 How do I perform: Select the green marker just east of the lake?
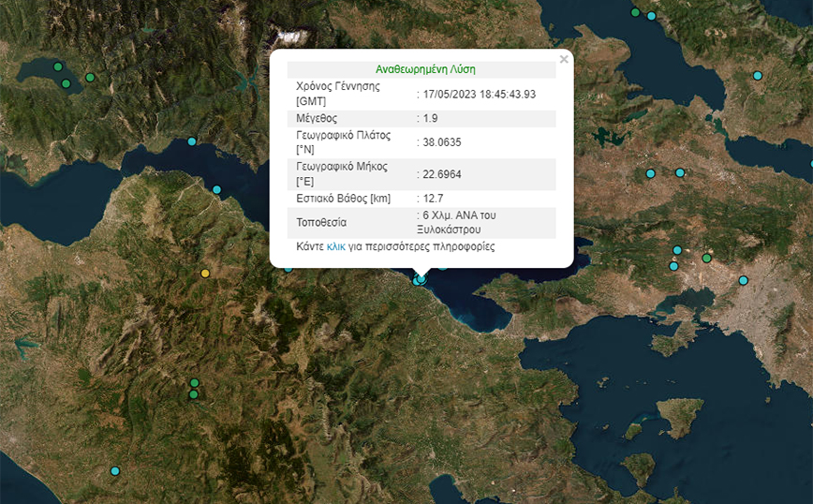click(x=90, y=78)
